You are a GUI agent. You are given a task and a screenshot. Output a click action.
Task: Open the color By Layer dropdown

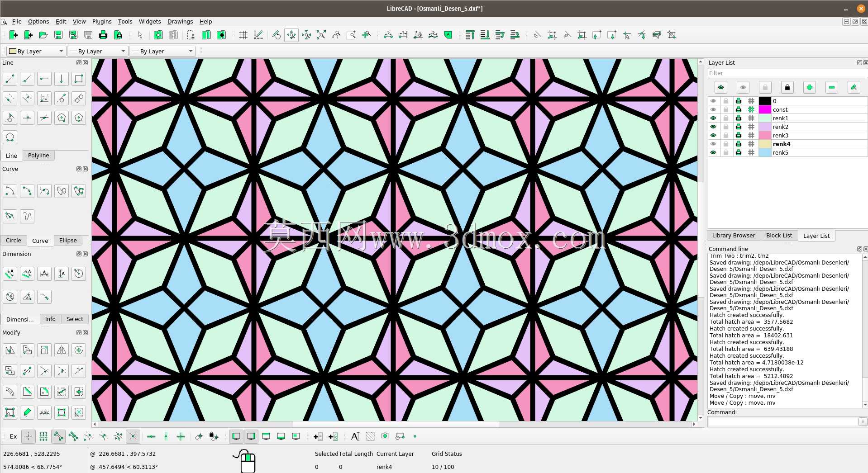point(36,51)
